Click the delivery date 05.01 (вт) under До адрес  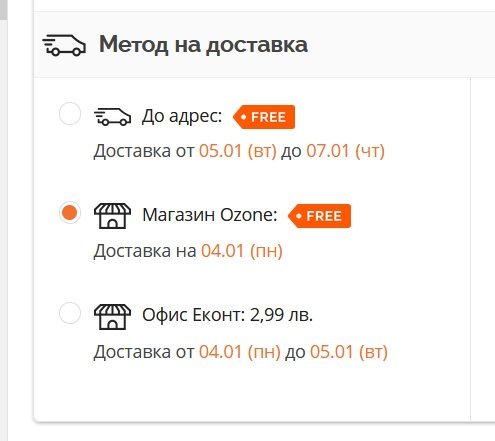pyautogui.click(x=238, y=151)
